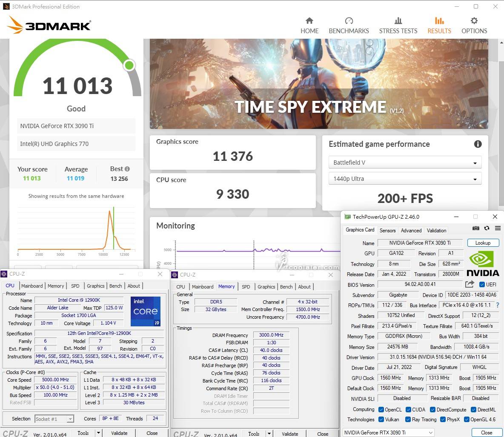
Task: Close GPU-Z with bottom Close button
Action: point(486,432)
